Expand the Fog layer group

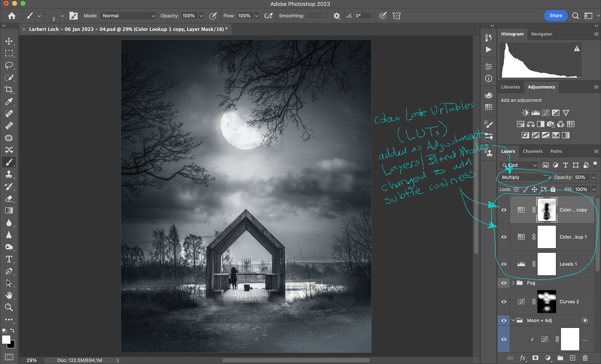(513, 283)
